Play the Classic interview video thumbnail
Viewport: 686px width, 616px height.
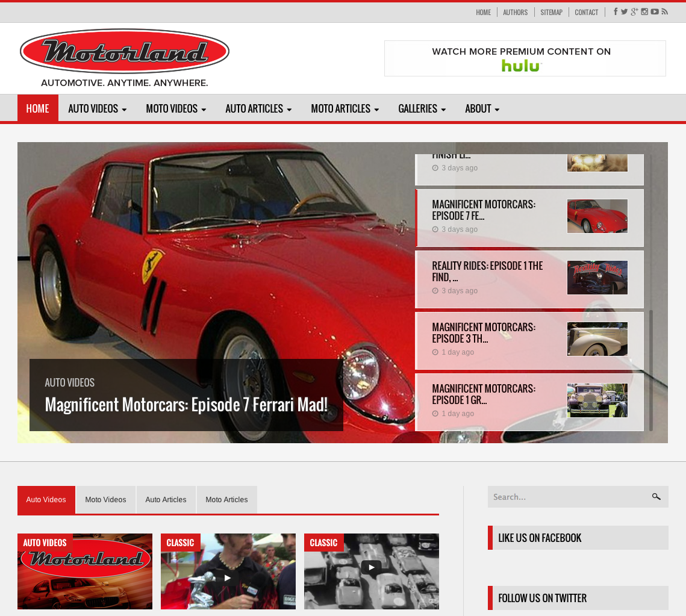point(228,578)
